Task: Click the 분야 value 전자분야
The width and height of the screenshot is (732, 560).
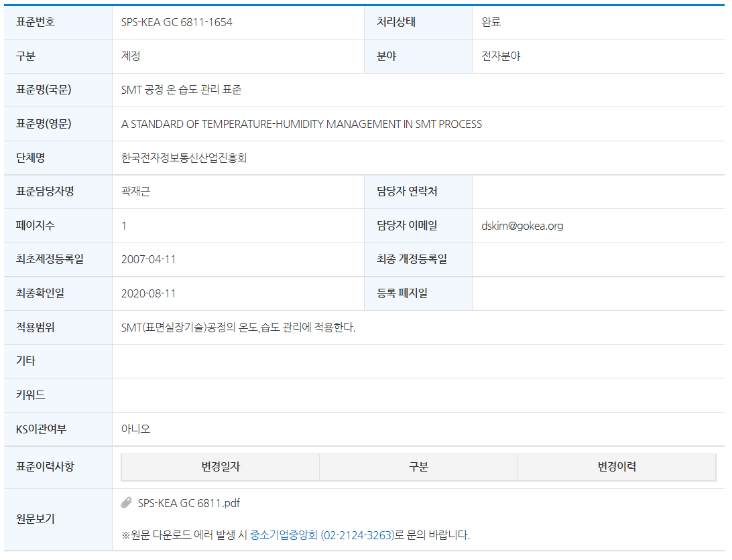Action: [501, 56]
